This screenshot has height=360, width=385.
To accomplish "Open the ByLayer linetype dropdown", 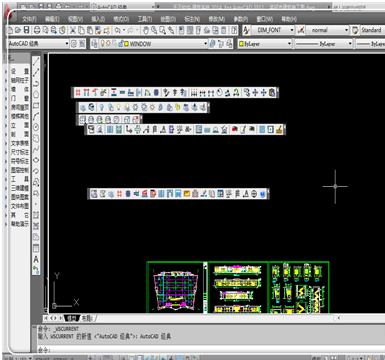I will coord(323,44).
